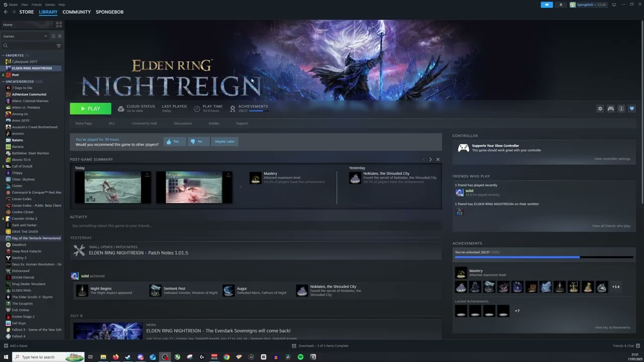Open second post-game screenshot thumbnail
644x362 pixels.
(194, 187)
